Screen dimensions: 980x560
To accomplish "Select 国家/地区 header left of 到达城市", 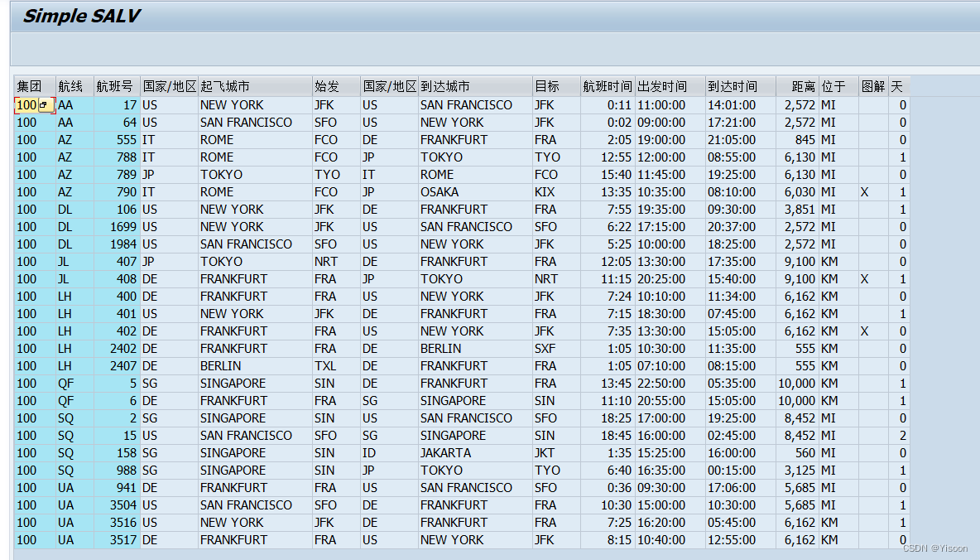I will [389, 86].
